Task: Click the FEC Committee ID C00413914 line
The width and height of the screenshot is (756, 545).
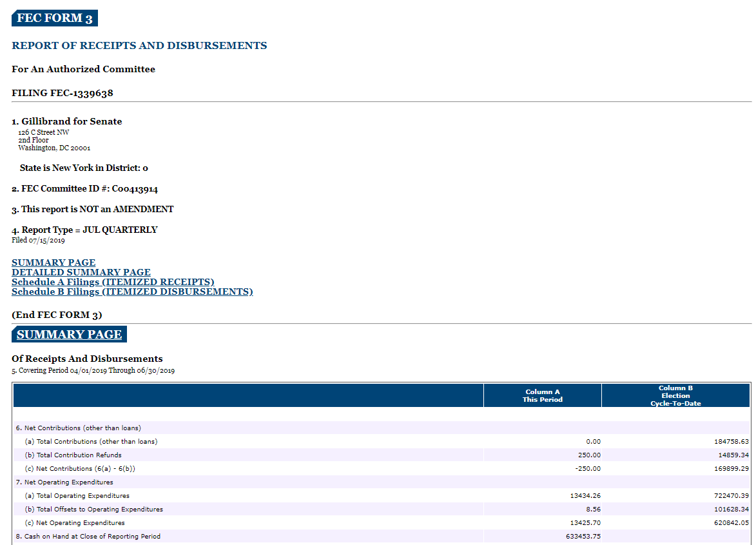Action: coord(85,188)
